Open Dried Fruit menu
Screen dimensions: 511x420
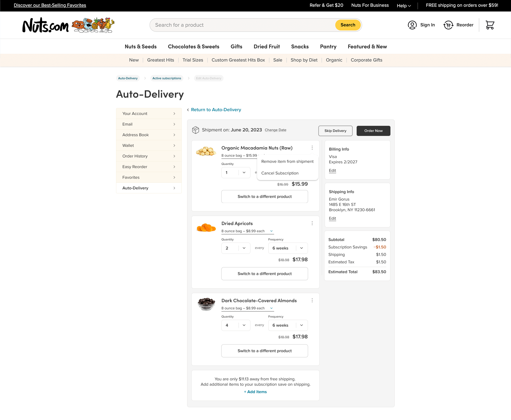pos(267,47)
